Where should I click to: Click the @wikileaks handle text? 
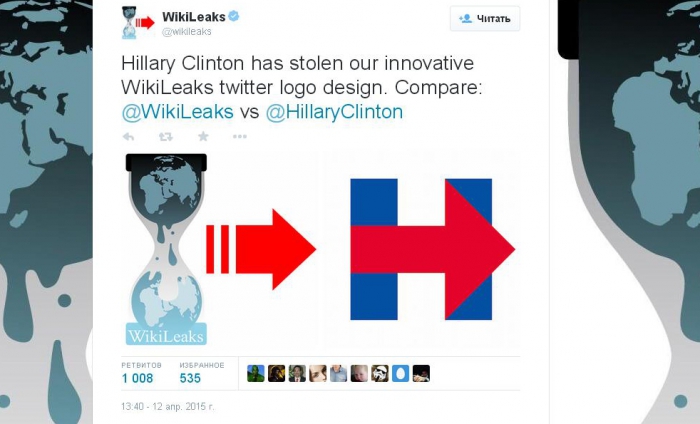coord(187,32)
